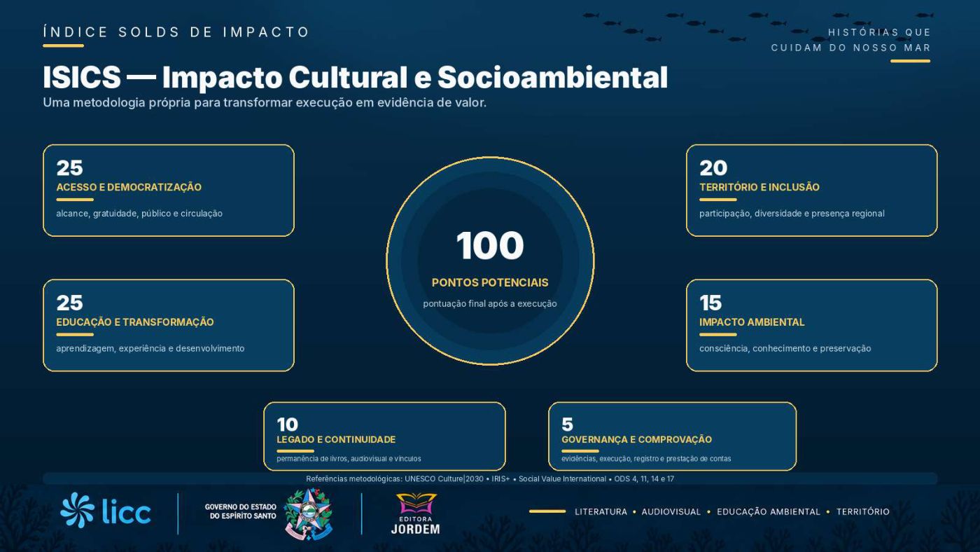Click the Índice Solds de Impacto header
The height and width of the screenshot is (552, 980).
(176, 32)
